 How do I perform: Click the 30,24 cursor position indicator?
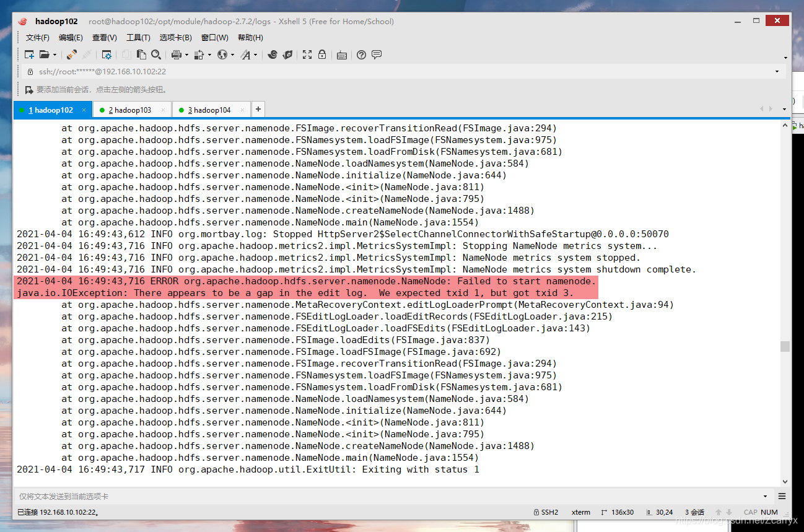(x=659, y=512)
